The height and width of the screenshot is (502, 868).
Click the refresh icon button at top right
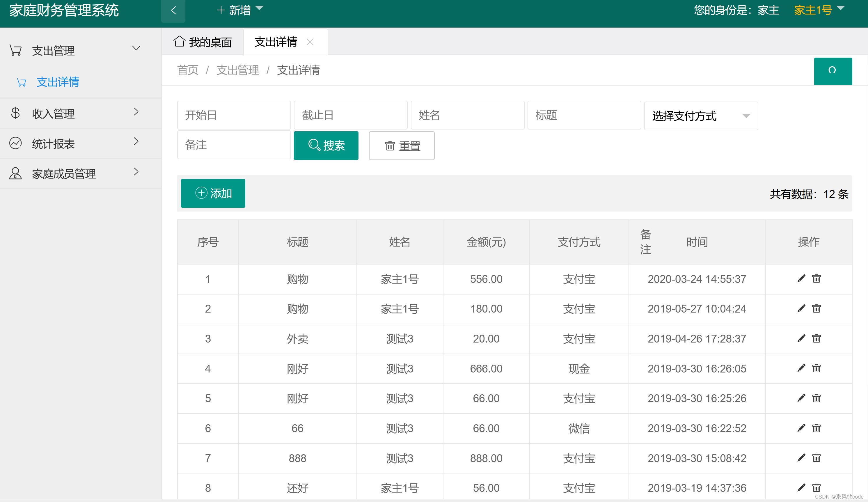[x=833, y=71]
